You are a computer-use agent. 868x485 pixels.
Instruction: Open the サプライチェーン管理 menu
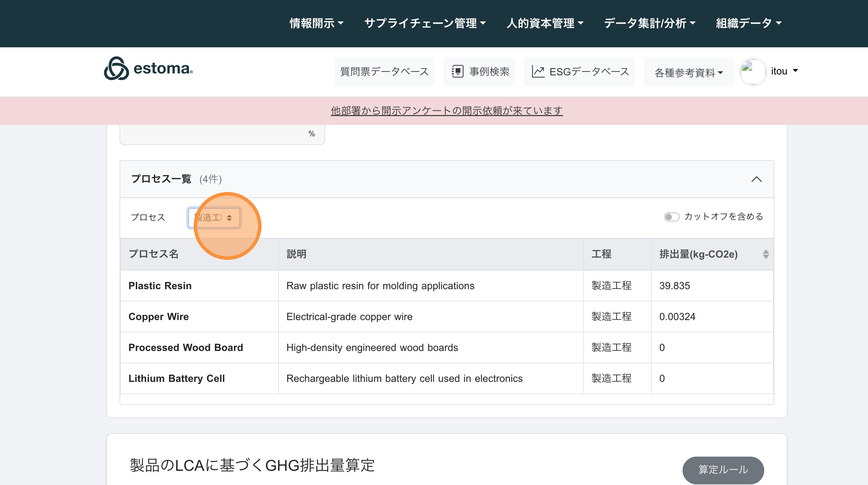pos(425,23)
